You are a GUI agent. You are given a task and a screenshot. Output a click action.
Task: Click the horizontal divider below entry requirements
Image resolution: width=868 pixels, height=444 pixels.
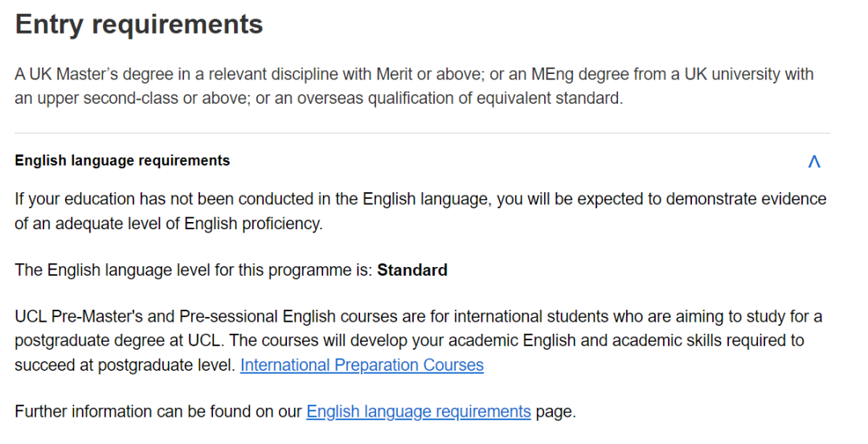click(x=422, y=133)
